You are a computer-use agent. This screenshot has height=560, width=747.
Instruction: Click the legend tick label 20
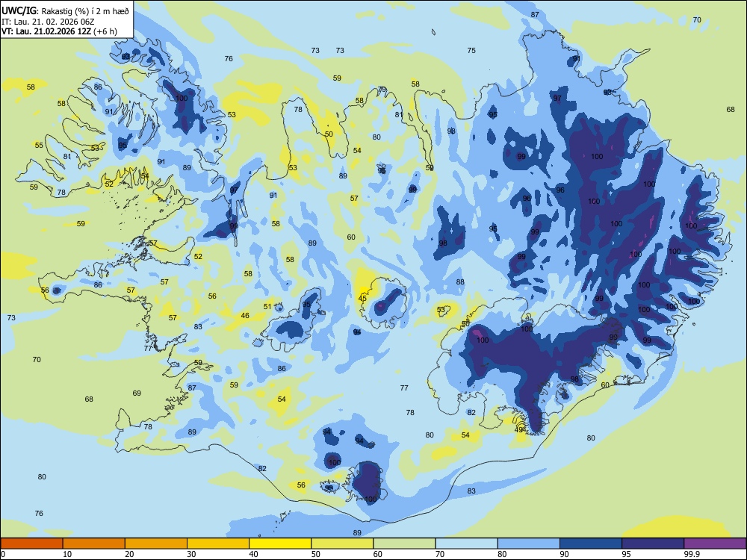(x=129, y=554)
